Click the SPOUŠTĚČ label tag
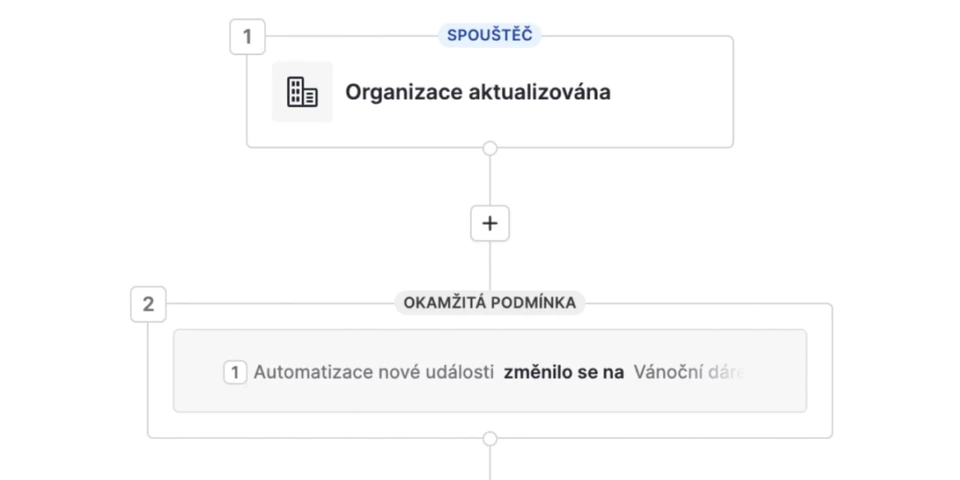 [490, 36]
